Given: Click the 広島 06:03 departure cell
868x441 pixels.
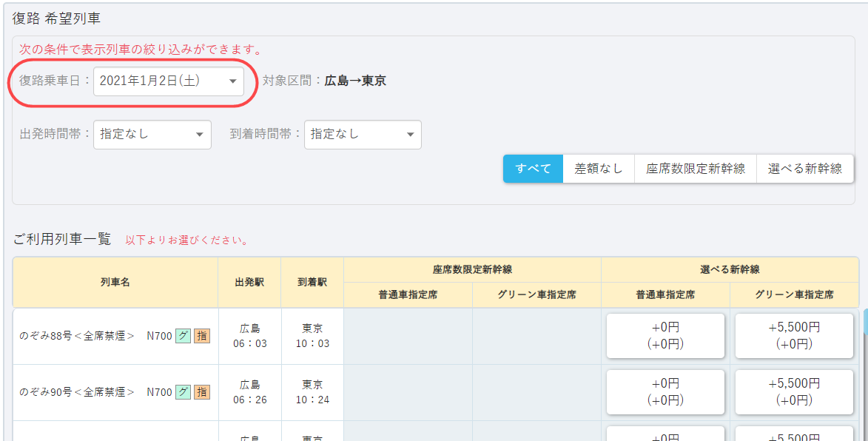Looking at the screenshot, I should point(249,336).
